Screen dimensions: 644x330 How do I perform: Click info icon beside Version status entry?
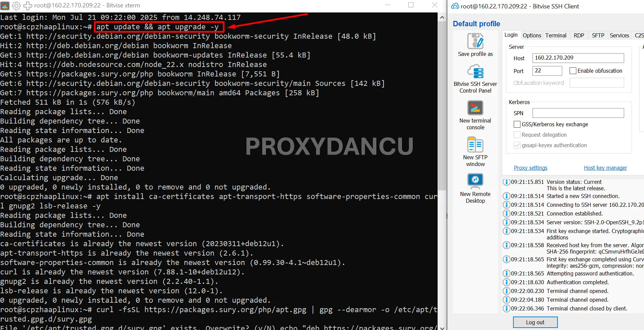(x=506, y=182)
